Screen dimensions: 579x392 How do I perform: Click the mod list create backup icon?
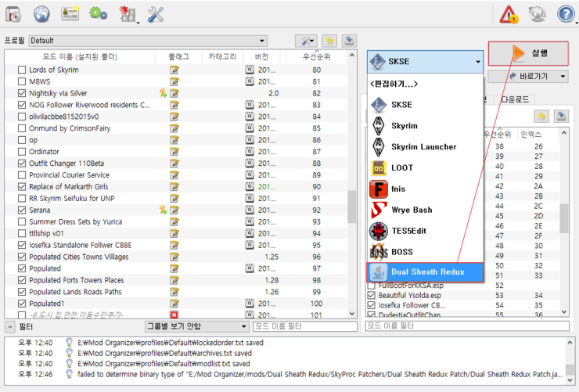pyautogui.click(x=349, y=41)
